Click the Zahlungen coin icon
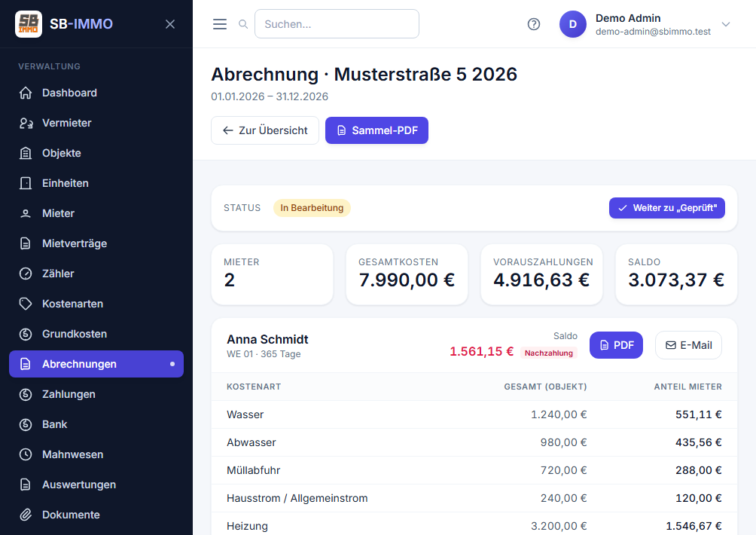This screenshot has width=756, height=535. (26, 394)
